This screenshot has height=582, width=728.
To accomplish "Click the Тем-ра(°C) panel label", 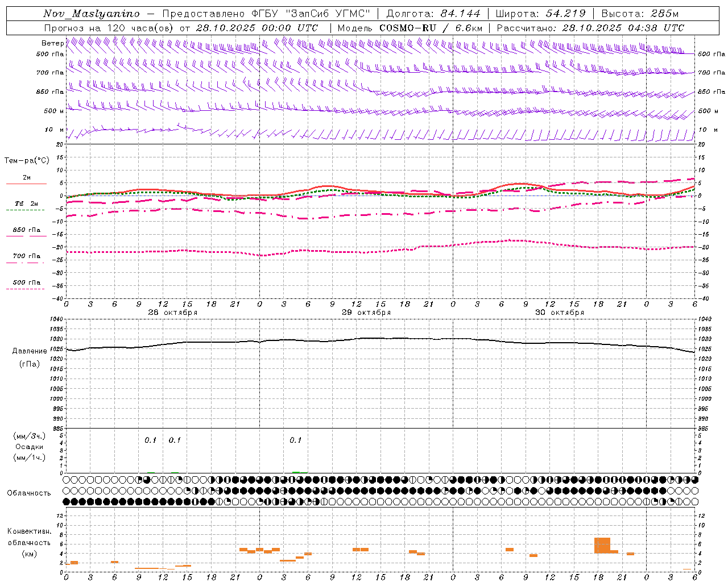I will (x=27, y=161).
